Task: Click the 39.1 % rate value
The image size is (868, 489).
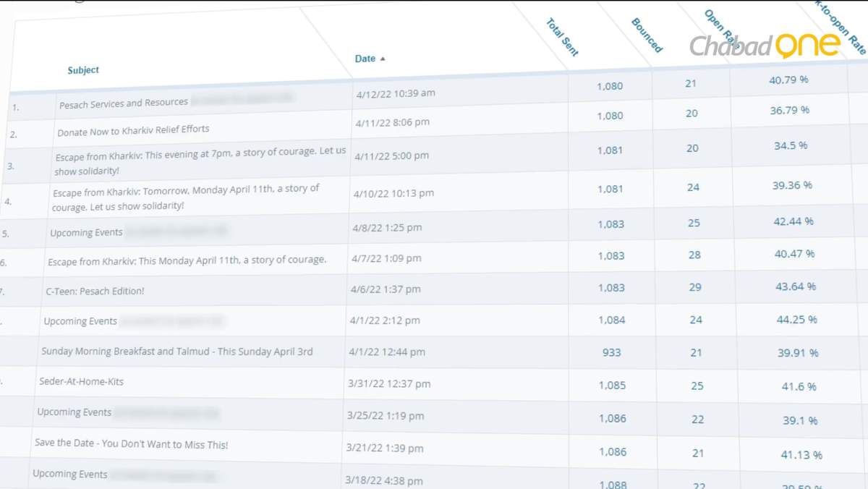Action: [800, 420]
